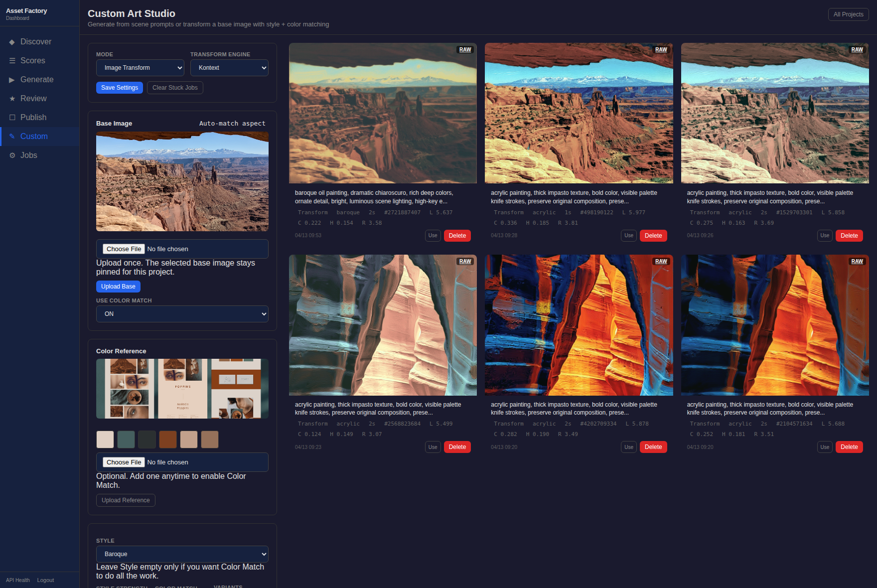Open RAW badge on acrylic card #4202709334
Screen dimensions: 877x588
[661, 262]
